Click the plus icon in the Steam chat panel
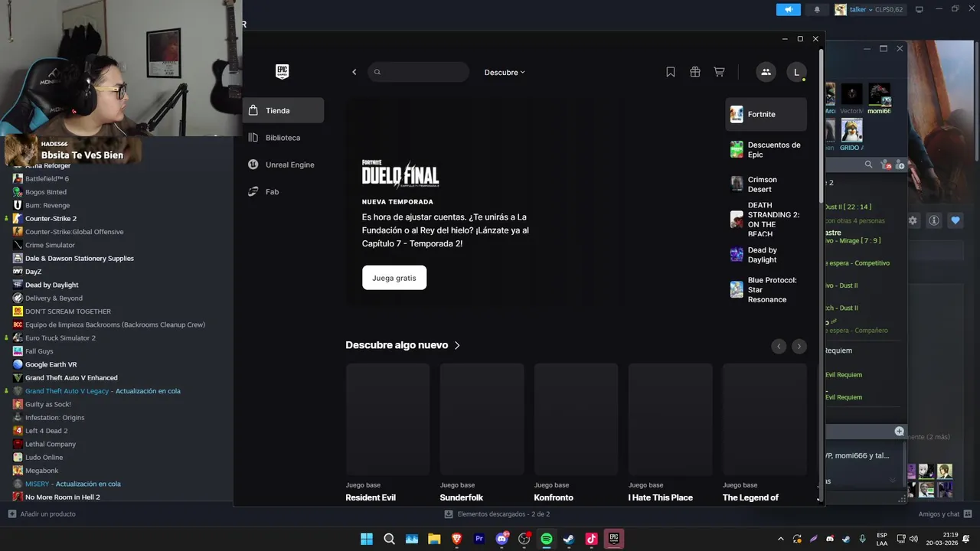 click(x=899, y=432)
